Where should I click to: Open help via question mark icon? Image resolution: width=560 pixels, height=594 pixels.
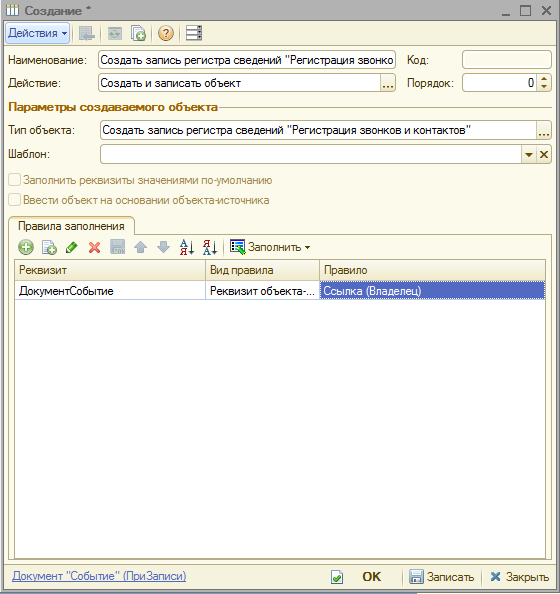(166, 33)
